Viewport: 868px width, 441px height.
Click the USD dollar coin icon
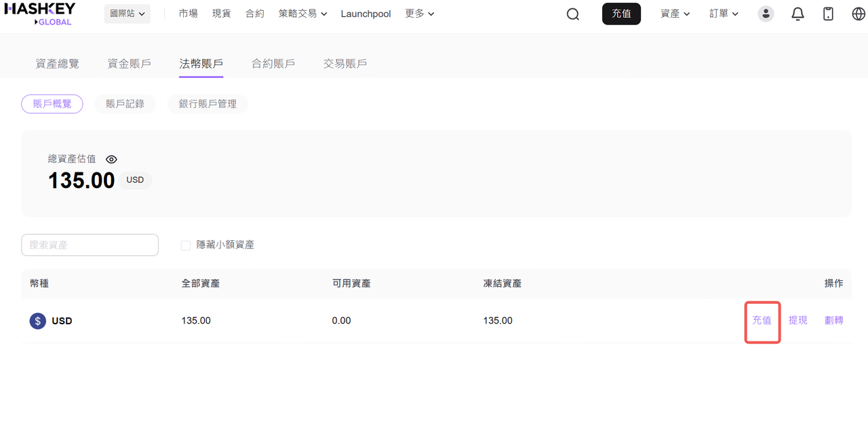tap(37, 321)
